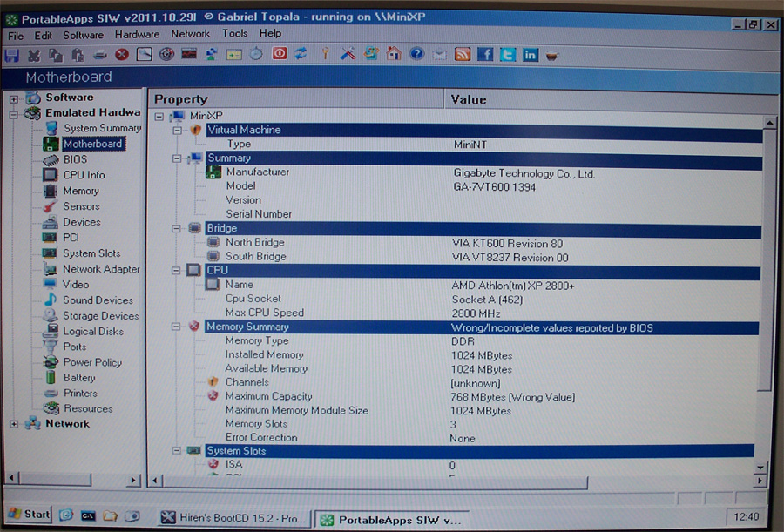This screenshot has height=532, width=784.
Task: Collapse the Virtual Machine section
Action: 177,131
